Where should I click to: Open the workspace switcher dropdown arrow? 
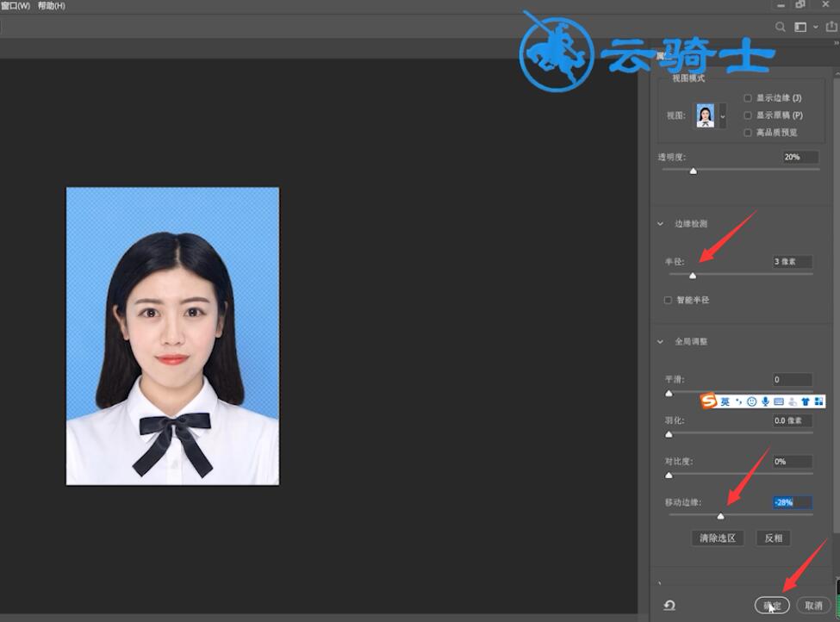pos(816,27)
